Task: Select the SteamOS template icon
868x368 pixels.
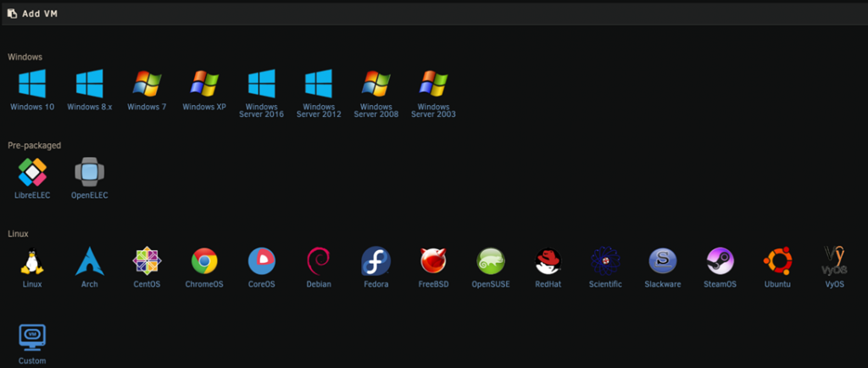Action: (x=720, y=261)
